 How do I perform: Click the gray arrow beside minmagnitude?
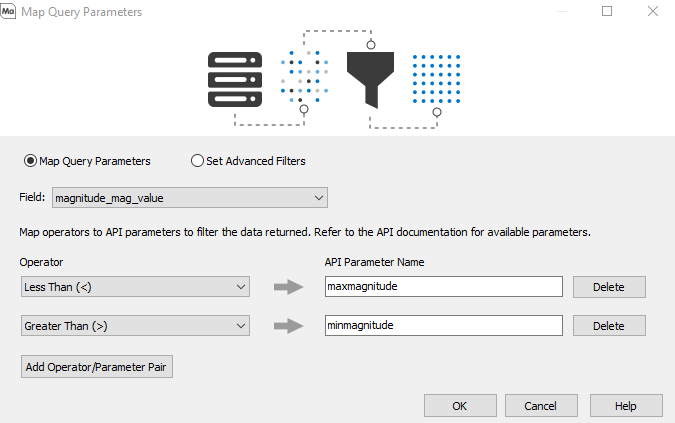coord(288,326)
